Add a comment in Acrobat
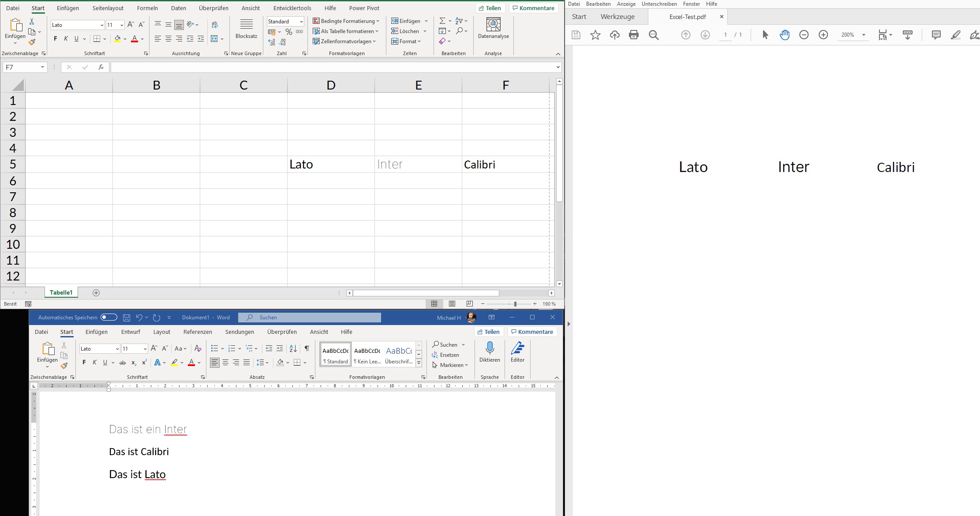The height and width of the screenshot is (516, 980). coord(935,35)
